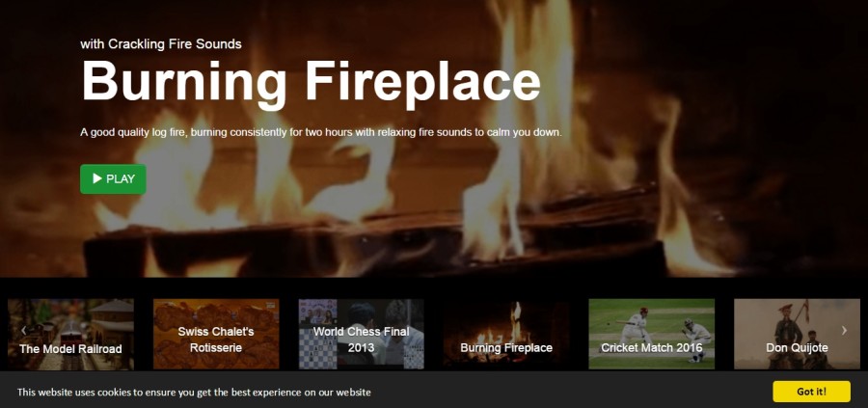Image resolution: width=868 pixels, height=408 pixels.
Task: Select the Don Quijote thumbnail
Action: tap(798, 335)
